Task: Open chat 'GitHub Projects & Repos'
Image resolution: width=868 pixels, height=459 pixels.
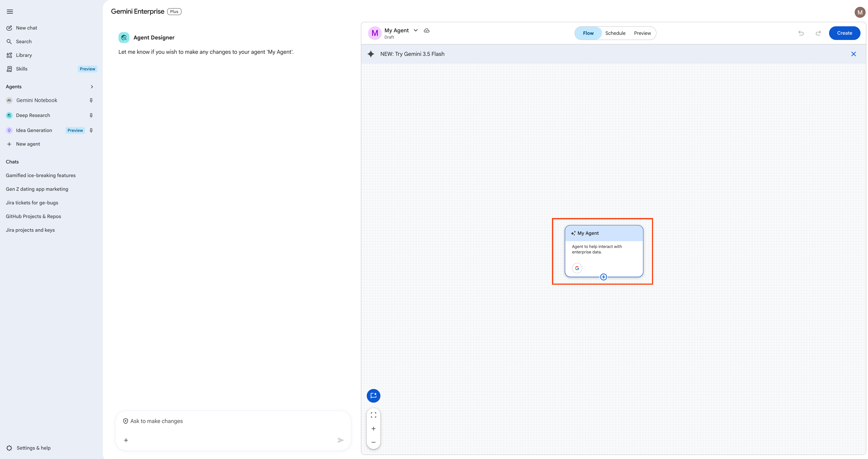Action: tap(33, 216)
